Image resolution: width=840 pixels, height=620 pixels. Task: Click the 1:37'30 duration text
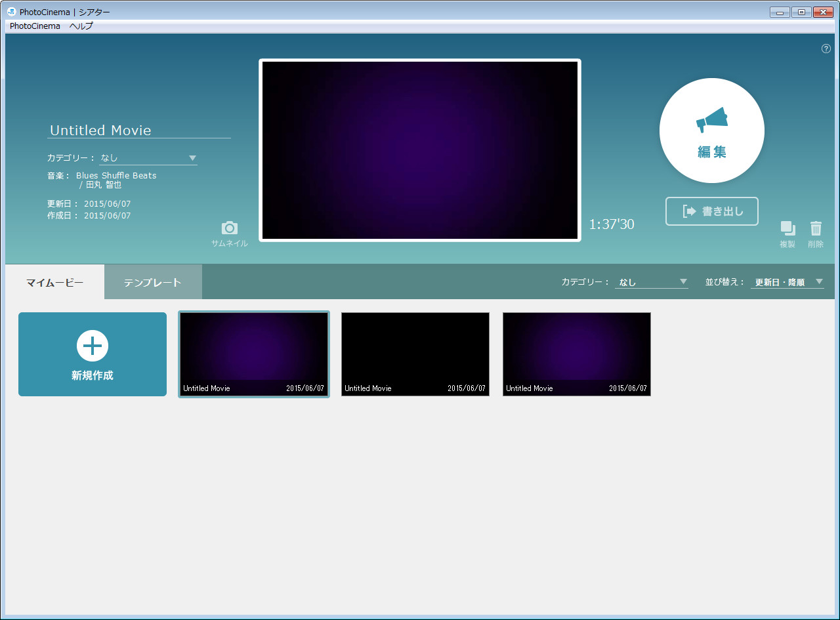coord(612,224)
